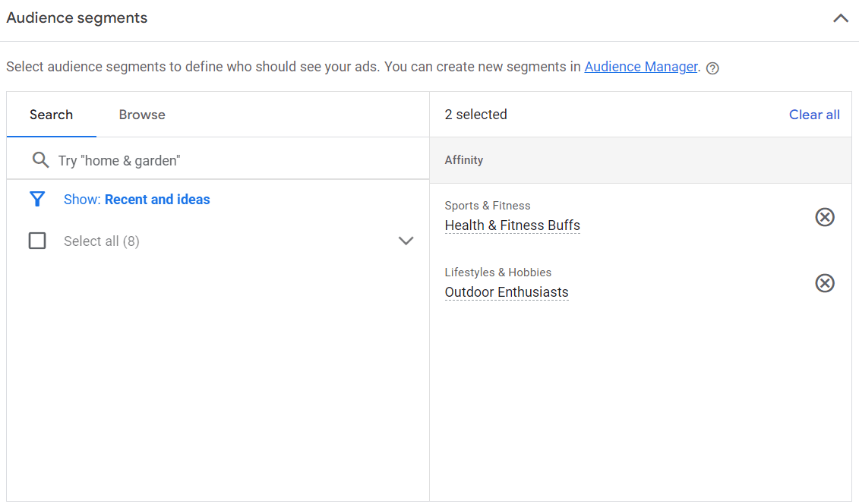Viewport: 859px width, 504px height.
Task: Open Audience Manager
Action: [640, 67]
